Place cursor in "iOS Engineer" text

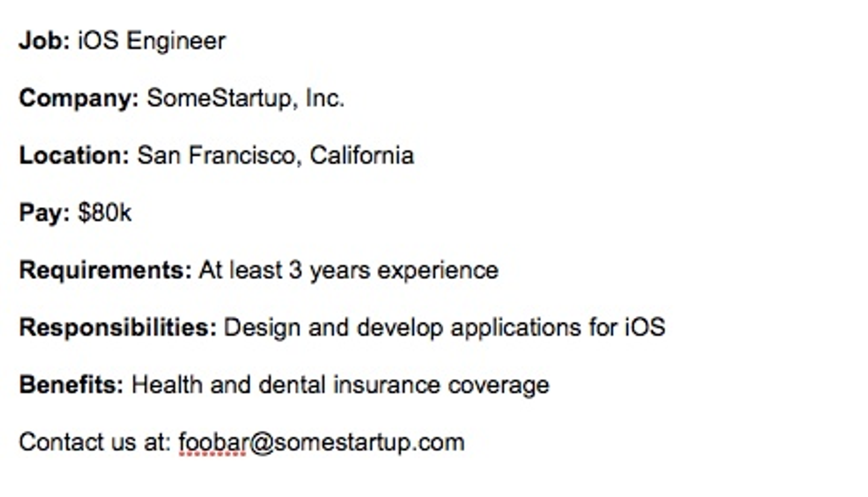tap(151, 41)
